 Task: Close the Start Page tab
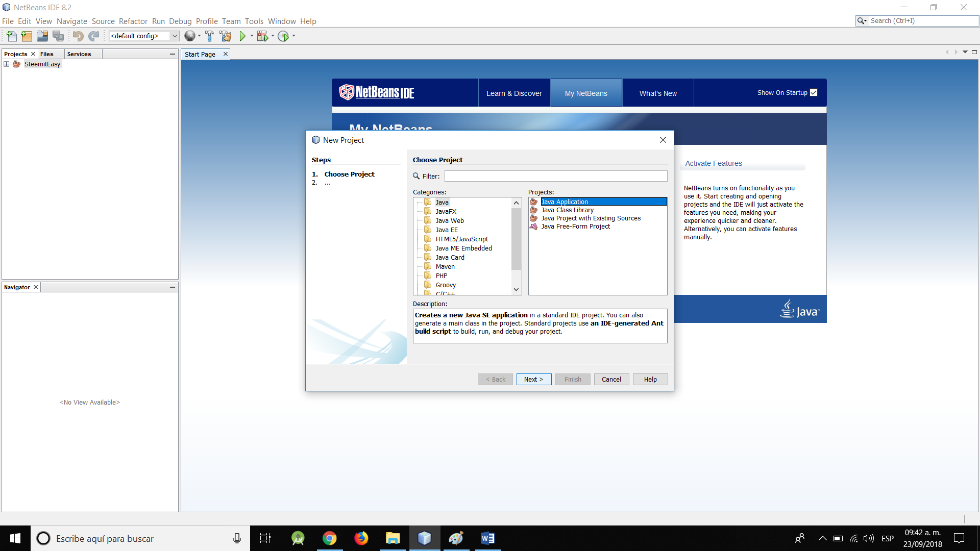[x=226, y=54]
